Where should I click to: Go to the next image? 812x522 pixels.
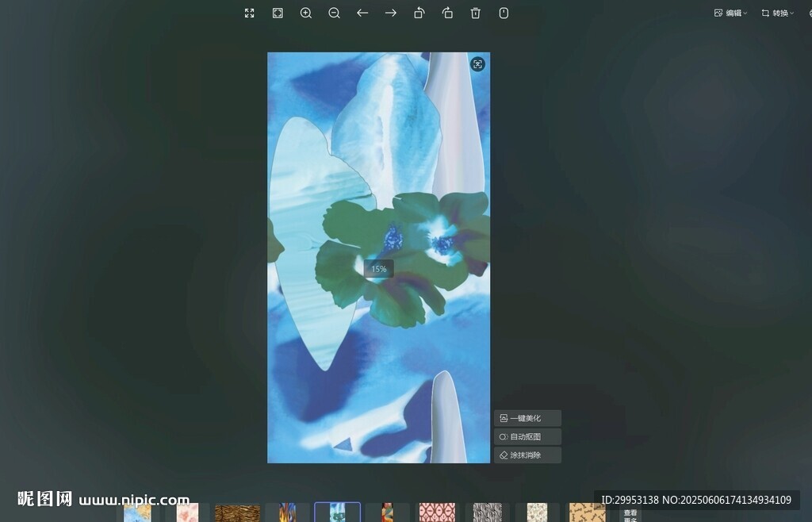pyautogui.click(x=391, y=13)
